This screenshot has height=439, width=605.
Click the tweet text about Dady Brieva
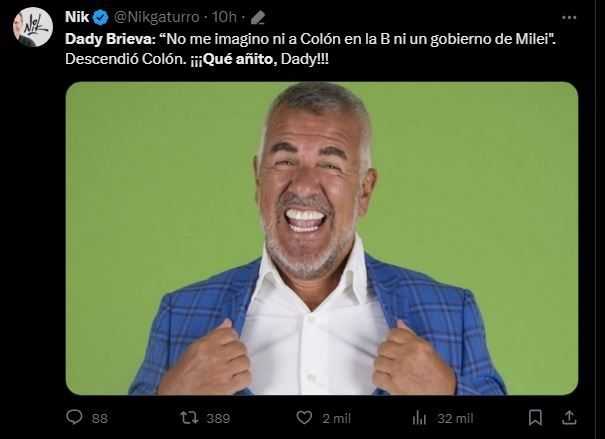(310, 49)
